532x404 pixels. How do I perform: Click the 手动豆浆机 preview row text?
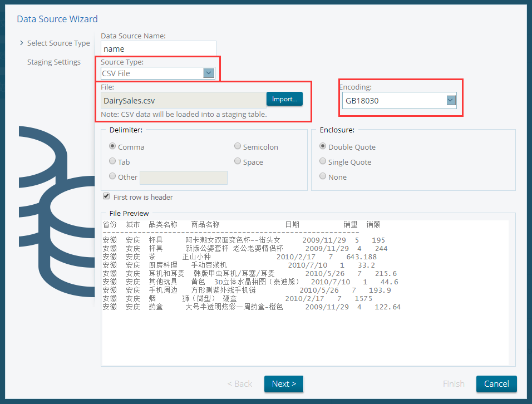coord(209,265)
